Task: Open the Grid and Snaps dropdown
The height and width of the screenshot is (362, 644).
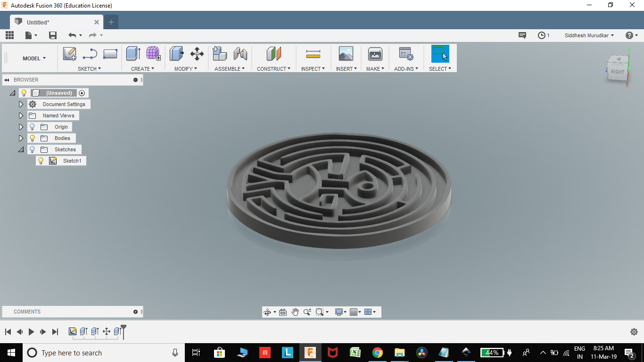Action: 355,312
